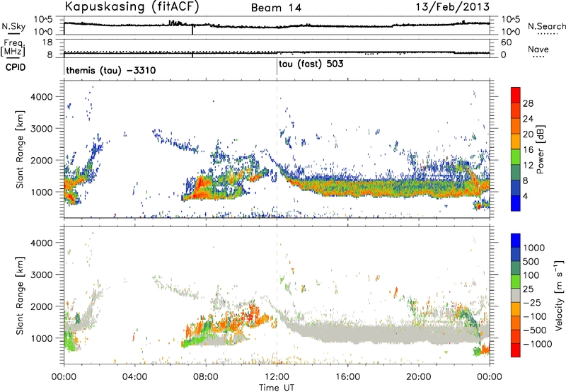Click the '12:00' time axis tick label

point(277,377)
